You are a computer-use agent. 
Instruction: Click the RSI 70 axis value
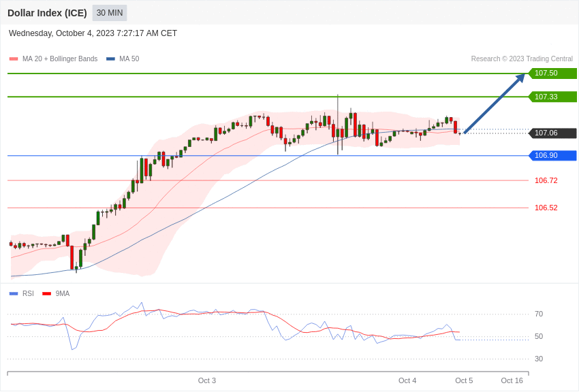tap(539, 314)
